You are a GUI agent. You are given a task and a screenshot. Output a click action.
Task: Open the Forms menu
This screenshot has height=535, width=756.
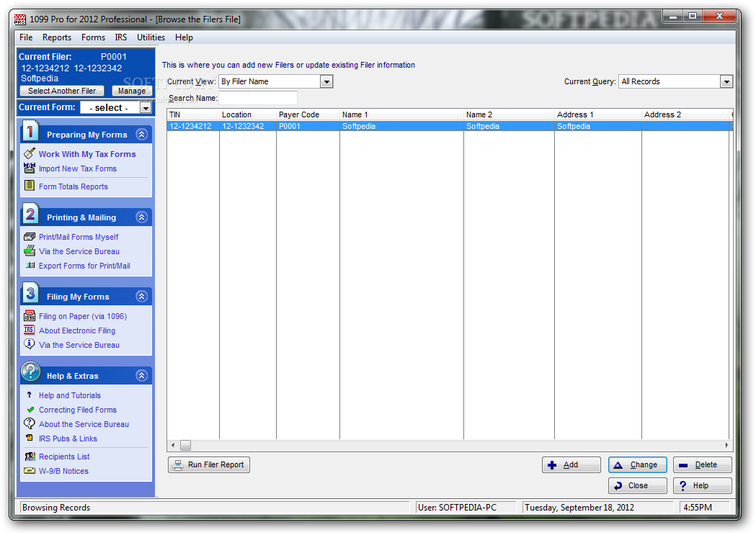point(93,37)
